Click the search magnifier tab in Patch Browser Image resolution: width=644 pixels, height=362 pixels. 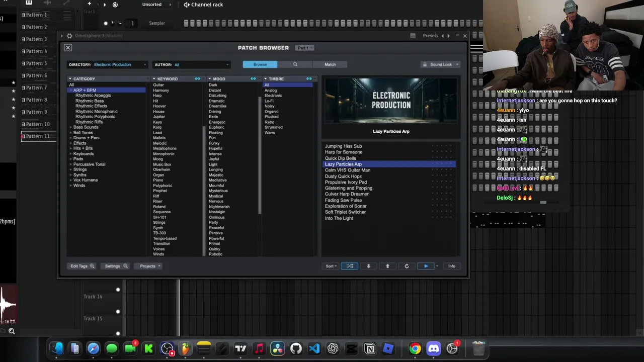click(x=295, y=64)
